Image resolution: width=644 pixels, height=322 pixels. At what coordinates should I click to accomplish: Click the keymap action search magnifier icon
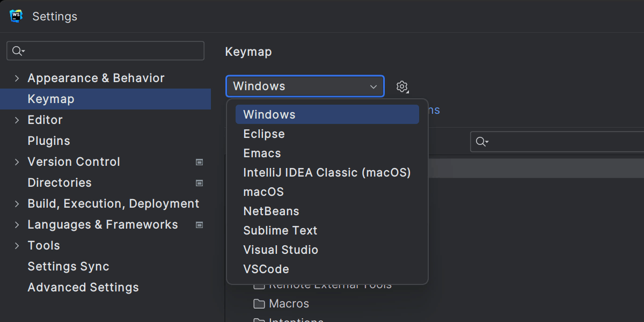click(x=481, y=142)
